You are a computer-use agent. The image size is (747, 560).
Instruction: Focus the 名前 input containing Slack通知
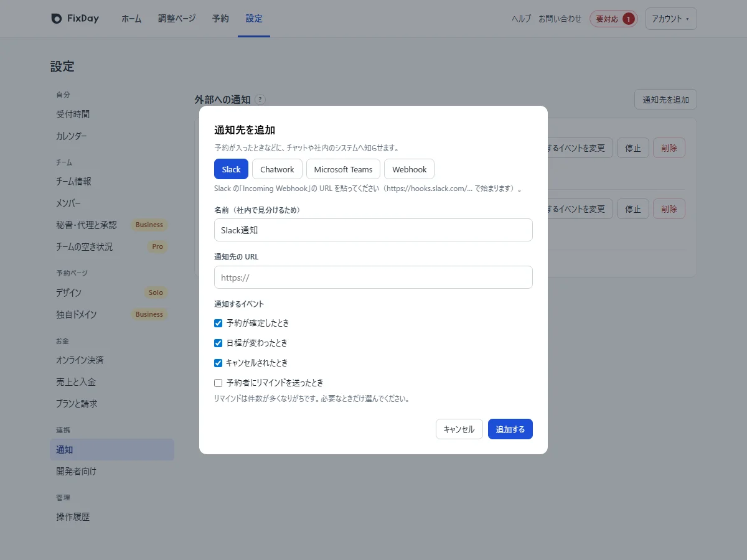tap(374, 230)
